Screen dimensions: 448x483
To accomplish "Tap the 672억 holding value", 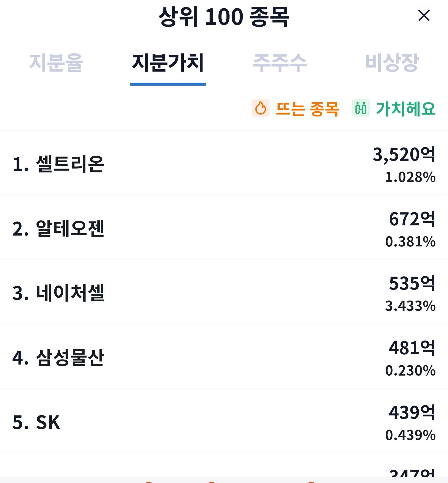I will pyautogui.click(x=412, y=219).
